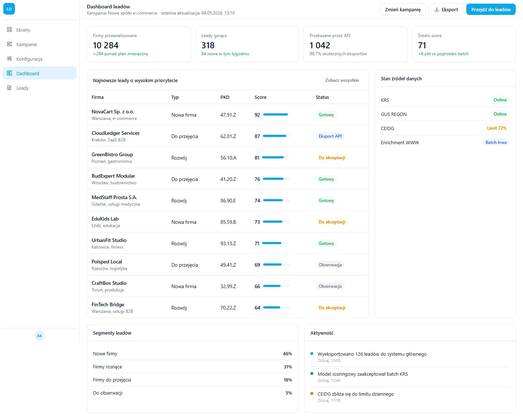Click the Zmień kampanię button
Screen dimensions: 523x420
pyautogui.click(x=403, y=9)
